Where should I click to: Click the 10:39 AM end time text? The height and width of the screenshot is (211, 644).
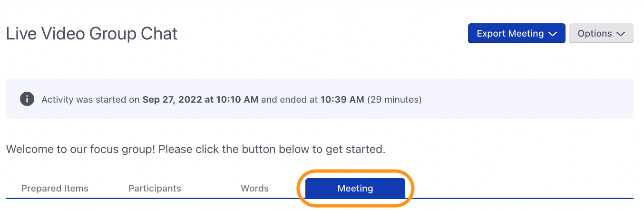coord(342,100)
